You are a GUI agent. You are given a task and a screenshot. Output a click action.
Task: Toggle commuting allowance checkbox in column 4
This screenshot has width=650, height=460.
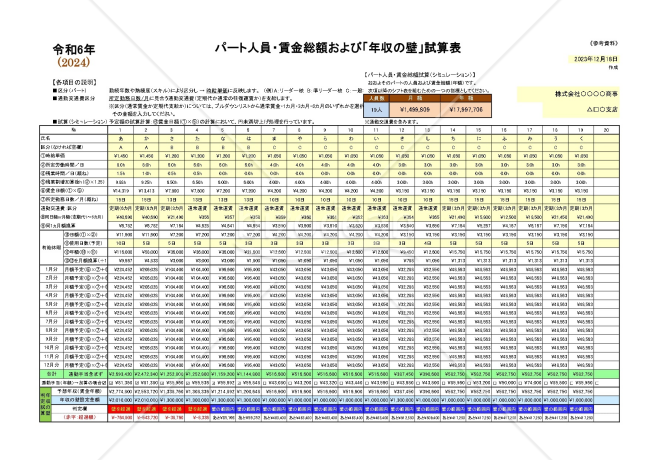187,383
